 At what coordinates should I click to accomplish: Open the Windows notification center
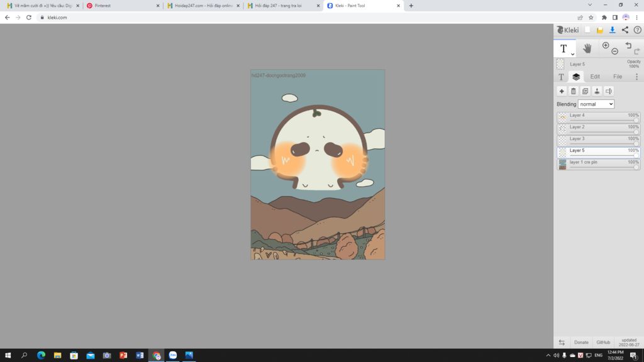[x=634, y=355]
